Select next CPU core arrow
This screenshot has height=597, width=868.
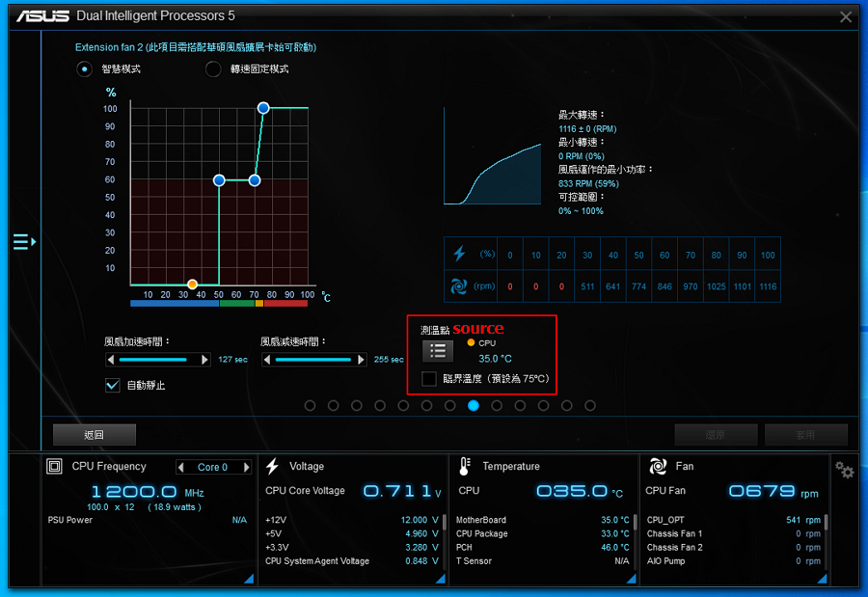click(x=246, y=468)
